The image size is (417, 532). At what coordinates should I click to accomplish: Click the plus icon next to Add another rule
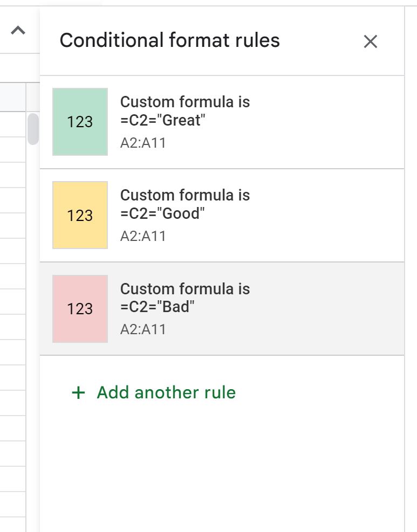(78, 392)
